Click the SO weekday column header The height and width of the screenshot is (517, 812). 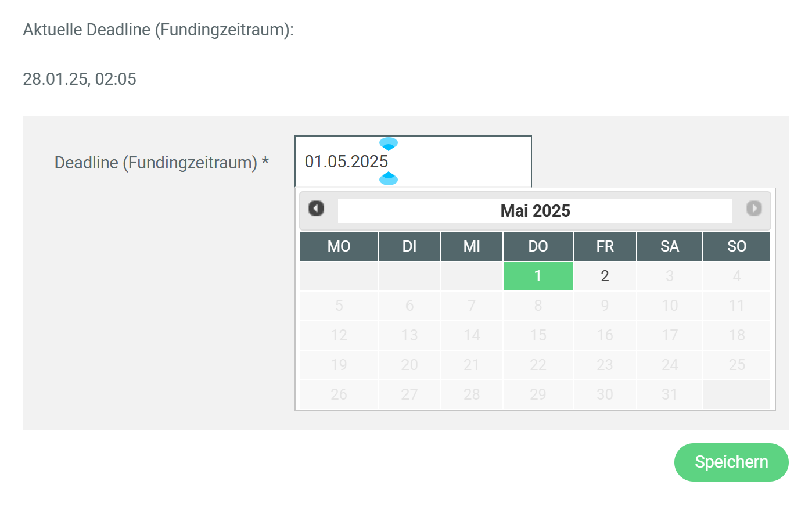click(x=736, y=246)
